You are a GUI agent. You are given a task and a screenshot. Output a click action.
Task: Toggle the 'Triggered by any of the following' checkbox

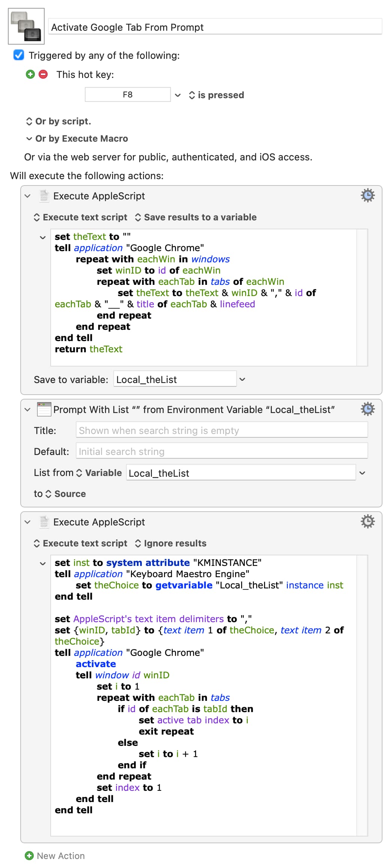(19, 55)
